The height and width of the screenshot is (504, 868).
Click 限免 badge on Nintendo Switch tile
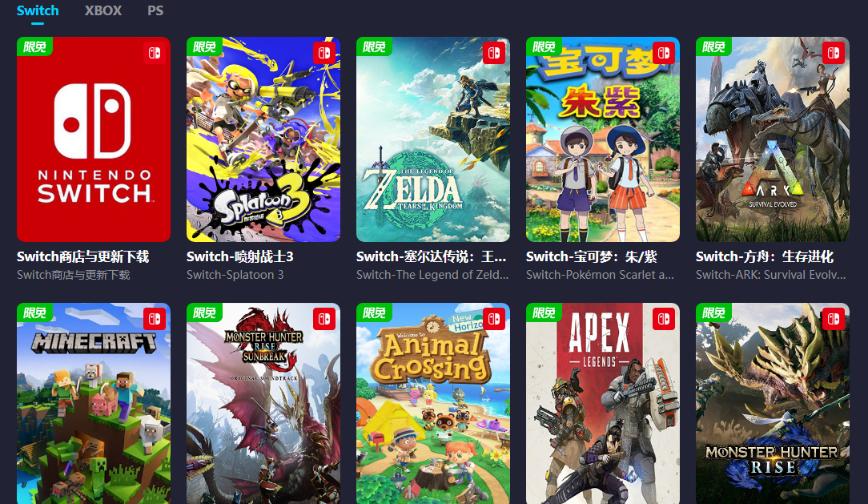click(34, 46)
